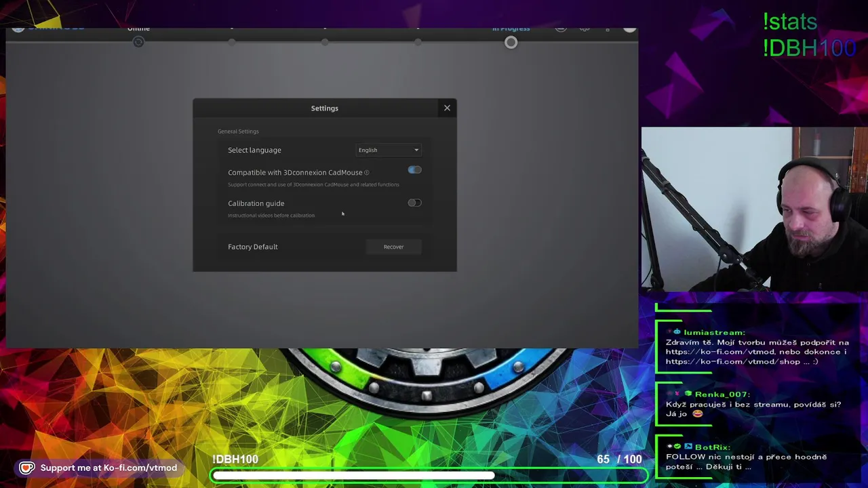This screenshot has height=488, width=868.
Task: Click the streamer webcam feed
Action: click(x=754, y=209)
